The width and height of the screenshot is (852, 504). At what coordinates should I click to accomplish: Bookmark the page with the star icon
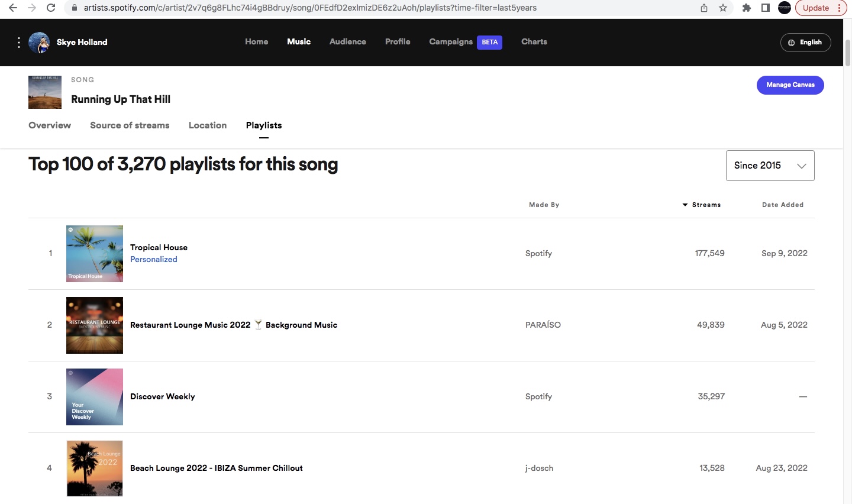coord(723,8)
